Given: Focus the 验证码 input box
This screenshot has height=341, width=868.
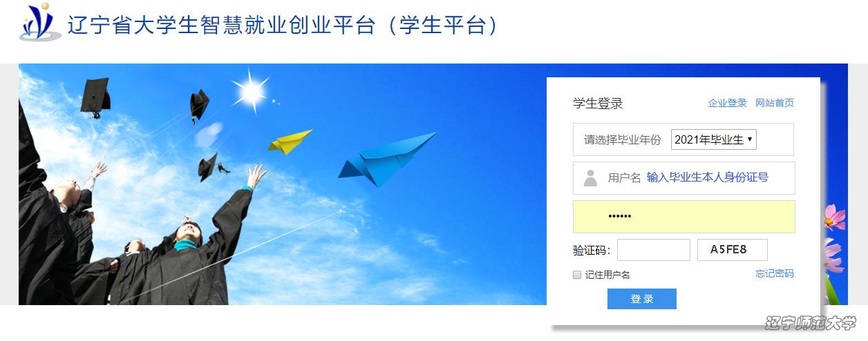Looking at the screenshot, I should click(x=654, y=250).
